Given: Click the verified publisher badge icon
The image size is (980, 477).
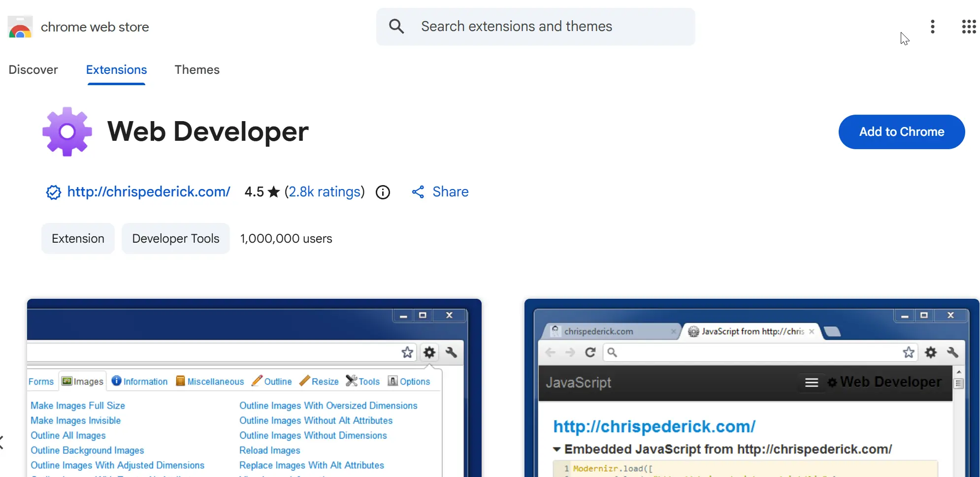Looking at the screenshot, I should point(53,192).
